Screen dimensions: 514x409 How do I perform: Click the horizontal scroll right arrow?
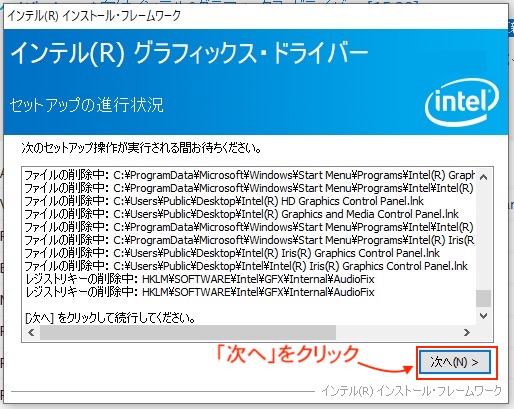click(467, 332)
